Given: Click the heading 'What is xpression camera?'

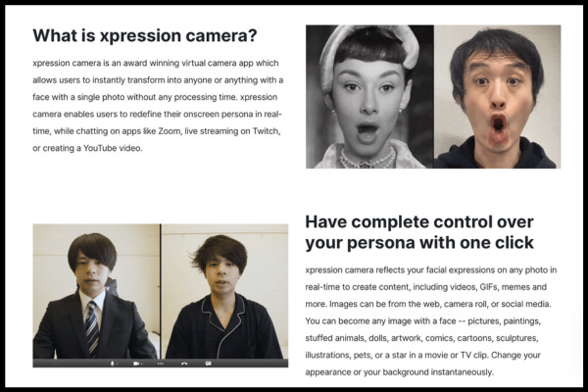Looking at the screenshot, I should 145,35.
